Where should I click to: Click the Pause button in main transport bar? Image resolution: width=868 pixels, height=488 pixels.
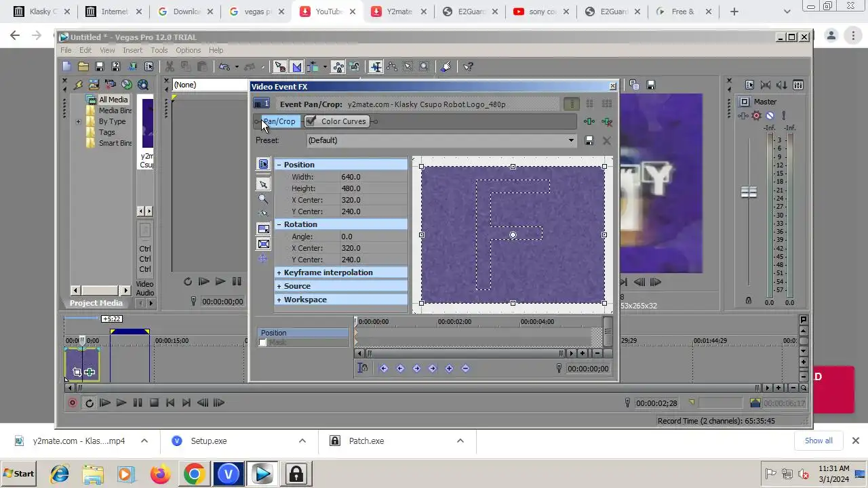click(x=138, y=403)
